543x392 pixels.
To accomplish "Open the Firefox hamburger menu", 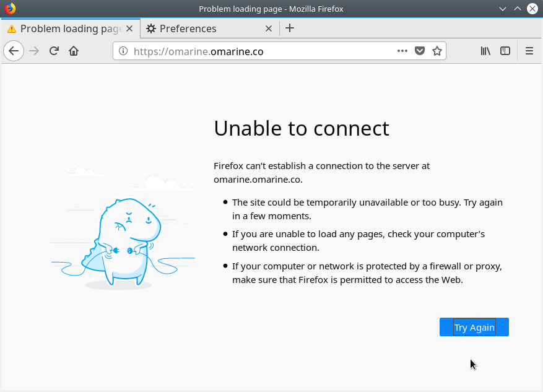I will (x=529, y=51).
